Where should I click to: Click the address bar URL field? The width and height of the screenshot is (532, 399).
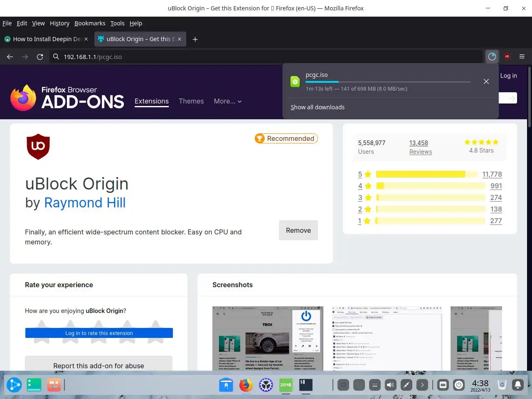[x=266, y=57]
